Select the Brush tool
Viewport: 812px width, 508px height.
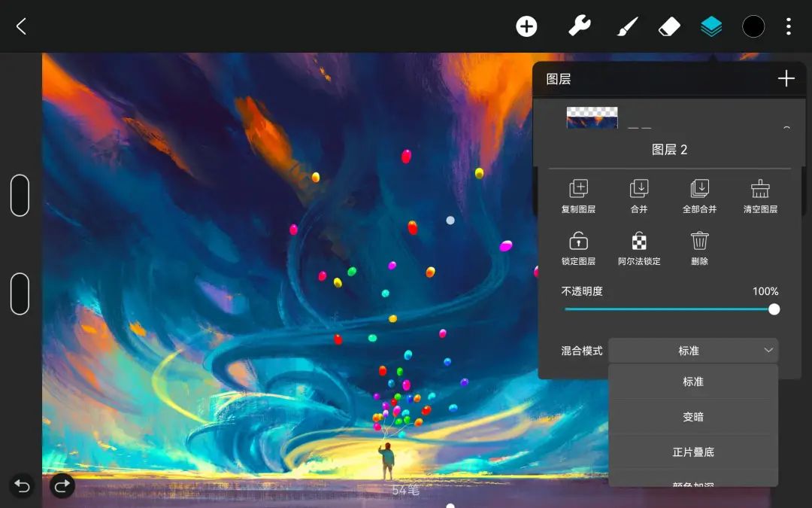point(628,26)
